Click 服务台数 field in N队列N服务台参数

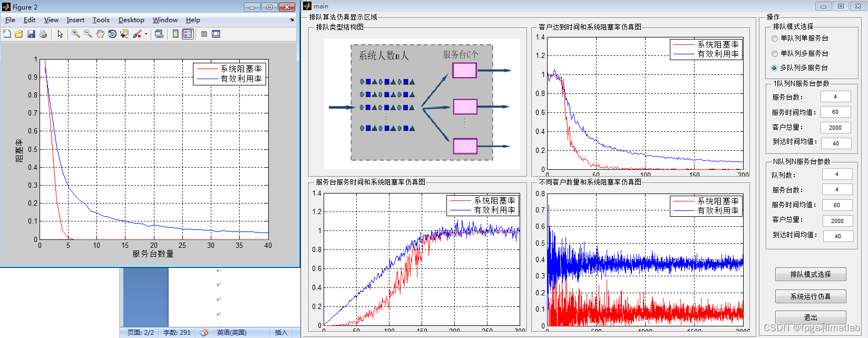click(x=837, y=190)
